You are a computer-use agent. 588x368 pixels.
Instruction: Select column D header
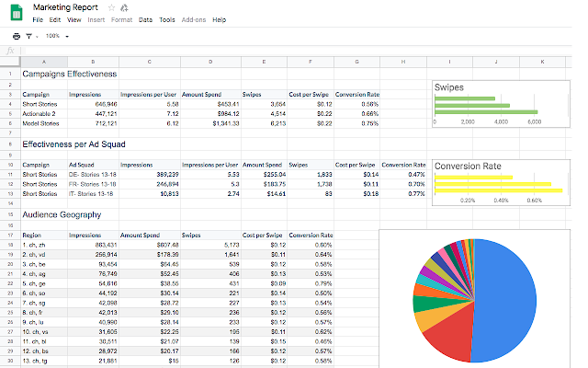point(210,62)
